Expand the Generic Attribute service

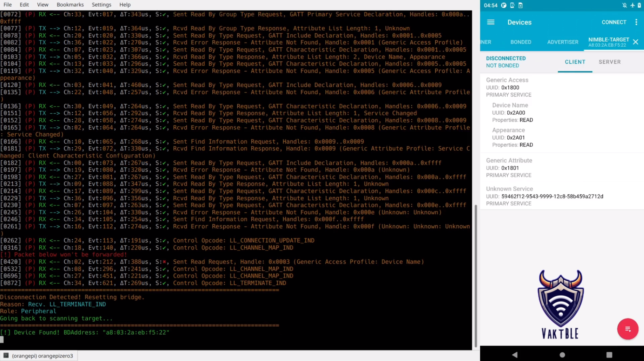pyautogui.click(x=562, y=167)
